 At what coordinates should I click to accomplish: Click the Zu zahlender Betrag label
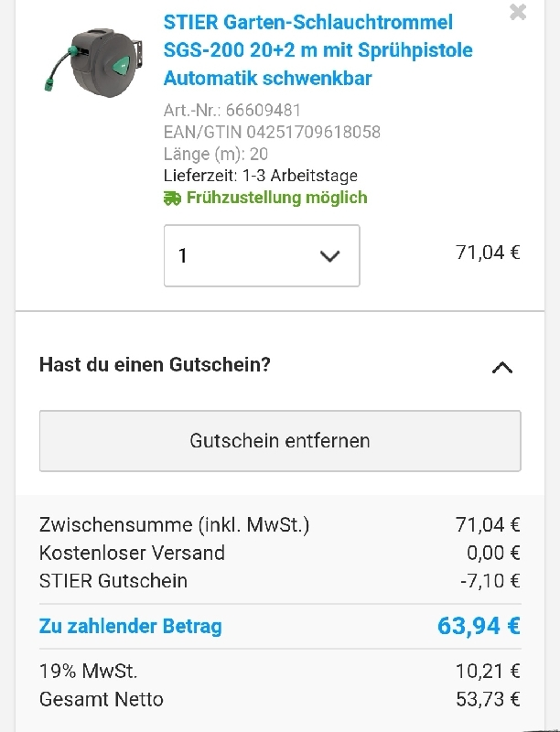pyautogui.click(x=130, y=627)
